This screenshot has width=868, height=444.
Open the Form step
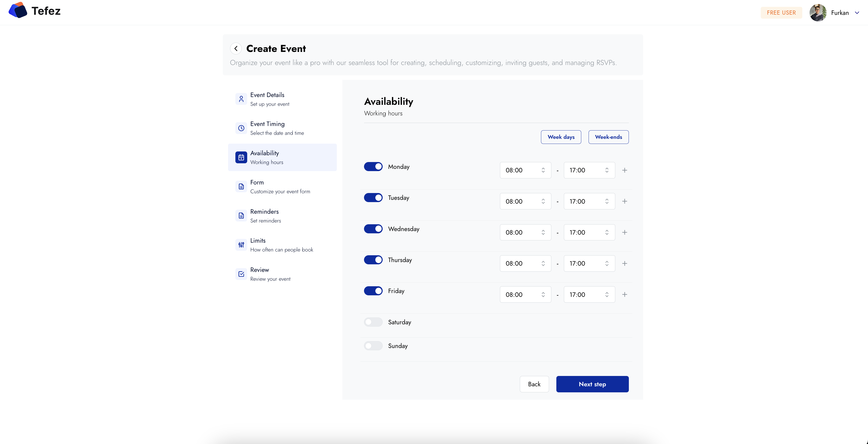tap(282, 186)
